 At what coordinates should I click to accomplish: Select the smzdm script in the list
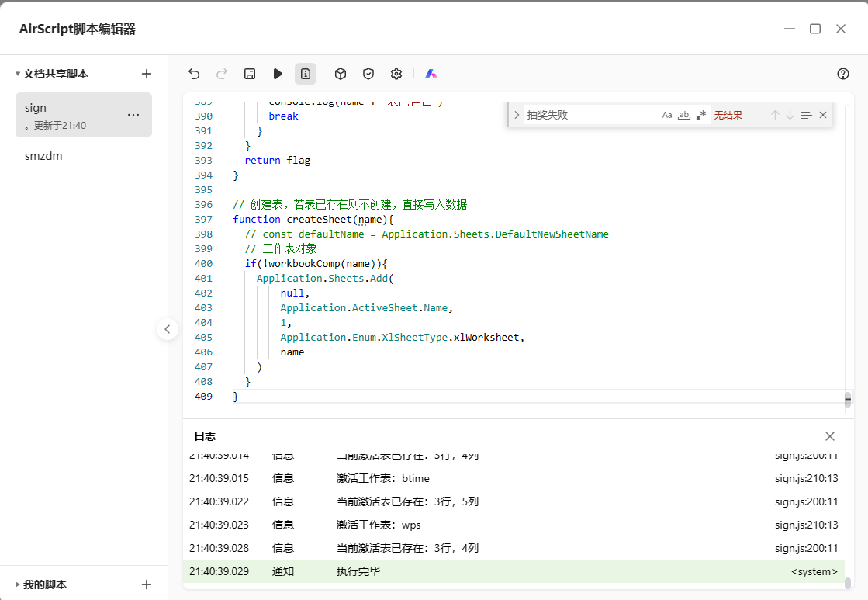click(x=43, y=156)
